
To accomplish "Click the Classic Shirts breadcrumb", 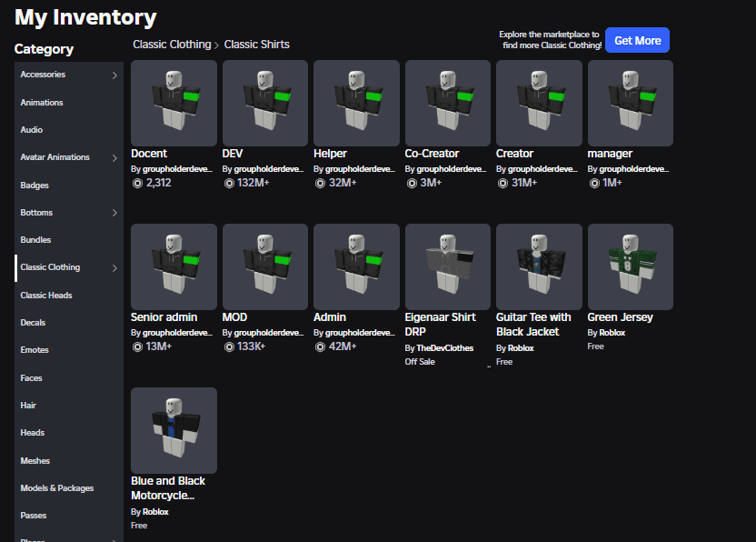I will [256, 45].
